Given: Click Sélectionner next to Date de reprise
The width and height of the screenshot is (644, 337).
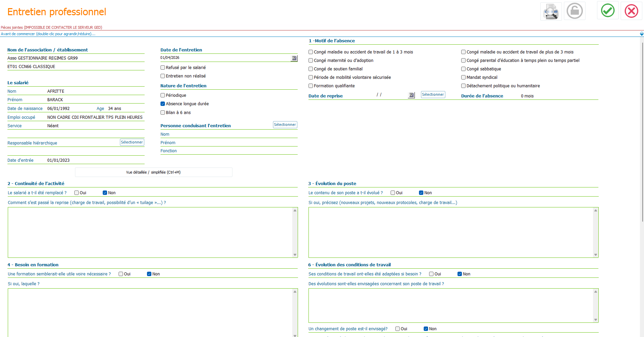Looking at the screenshot, I should [433, 95].
